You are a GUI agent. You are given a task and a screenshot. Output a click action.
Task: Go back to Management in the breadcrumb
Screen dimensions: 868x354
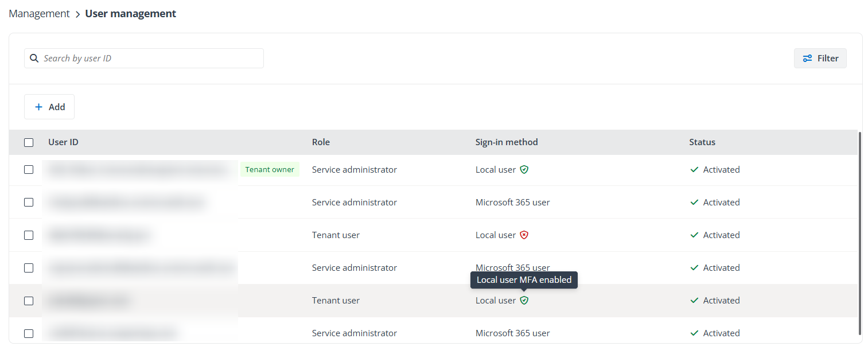tap(39, 13)
